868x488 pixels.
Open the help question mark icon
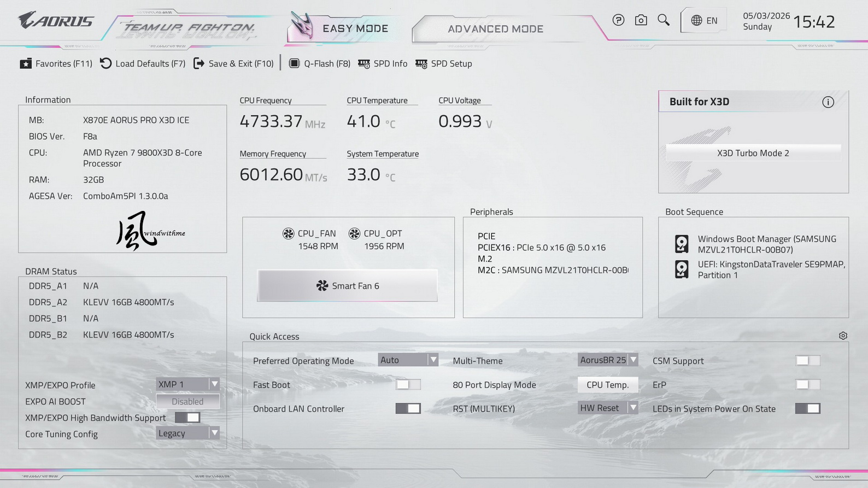(618, 20)
